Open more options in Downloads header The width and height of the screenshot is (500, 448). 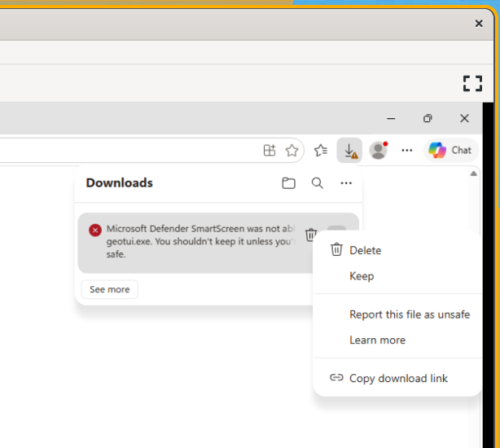(x=346, y=183)
